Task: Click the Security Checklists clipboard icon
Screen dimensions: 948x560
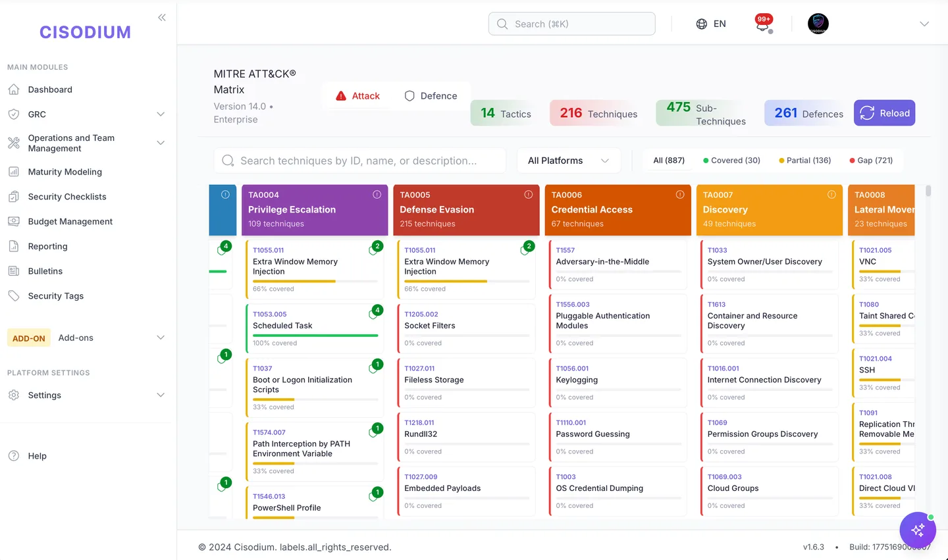Action: pyautogui.click(x=14, y=197)
